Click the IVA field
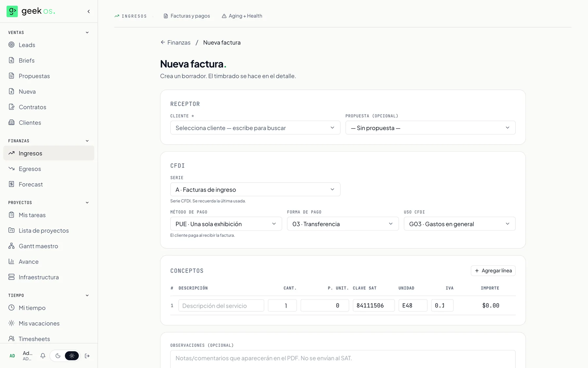Image resolution: width=588 pixels, height=368 pixels. click(x=442, y=306)
